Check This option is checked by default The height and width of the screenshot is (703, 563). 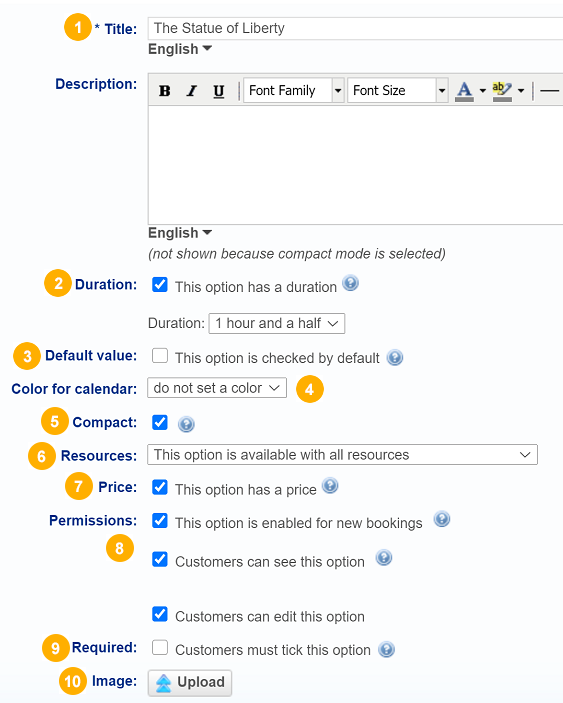click(160, 356)
